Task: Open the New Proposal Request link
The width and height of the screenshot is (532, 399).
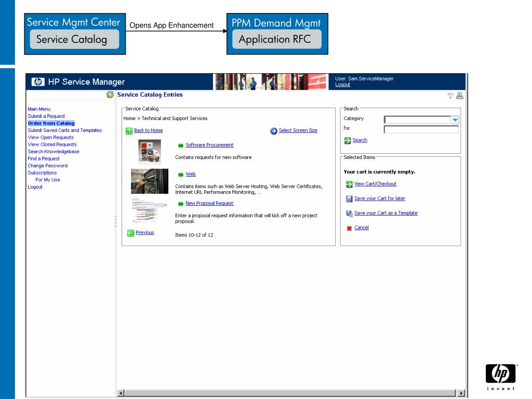Action: (209, 204)
